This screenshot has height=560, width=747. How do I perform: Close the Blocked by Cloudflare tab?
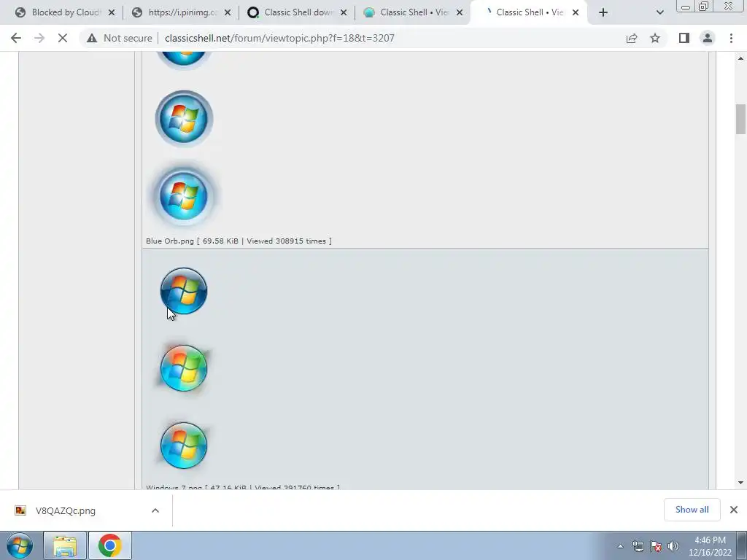click(112, 12)
